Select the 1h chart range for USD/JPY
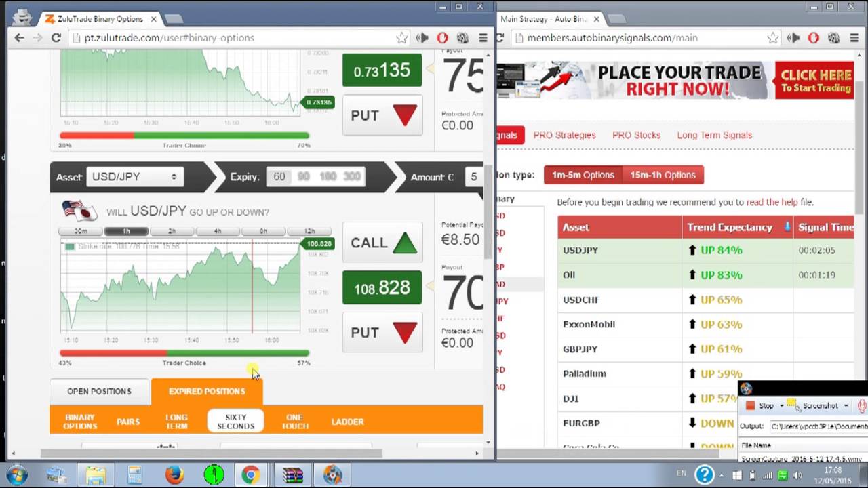The height and width of the screenshot is (488, 868). click(126, 231)
